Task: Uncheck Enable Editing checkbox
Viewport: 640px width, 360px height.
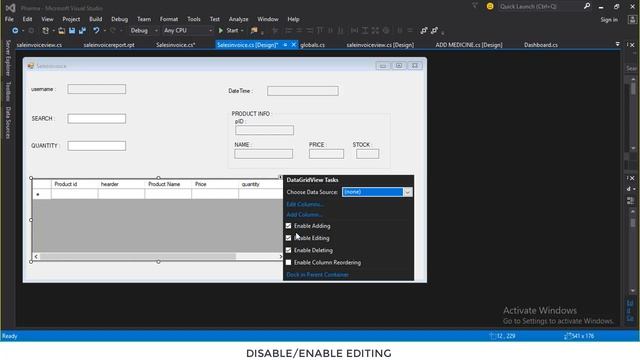Action: tap(289, 238)
